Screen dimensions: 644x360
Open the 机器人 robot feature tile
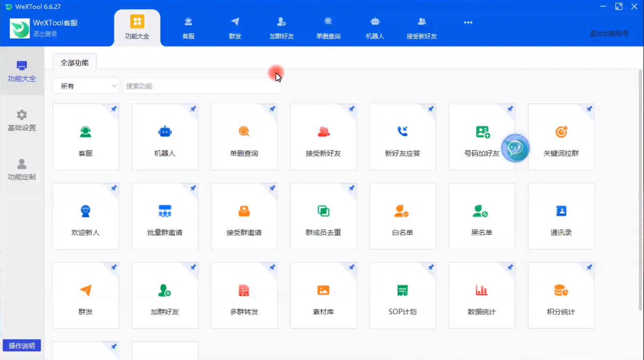pyautogui.click(x=165, y=137)
